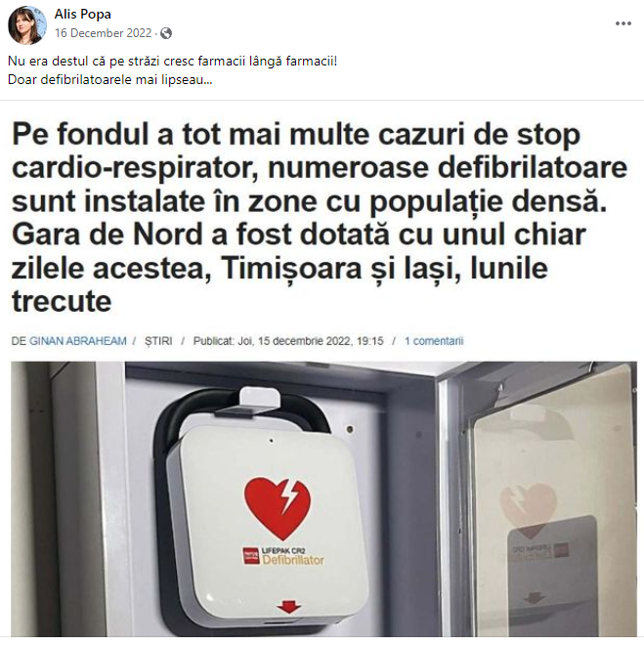Click the Publicat date Joi, 15 decembrie 2022
Image resolution: width=644 pixels, height=645 pixels.
(288, 341)
